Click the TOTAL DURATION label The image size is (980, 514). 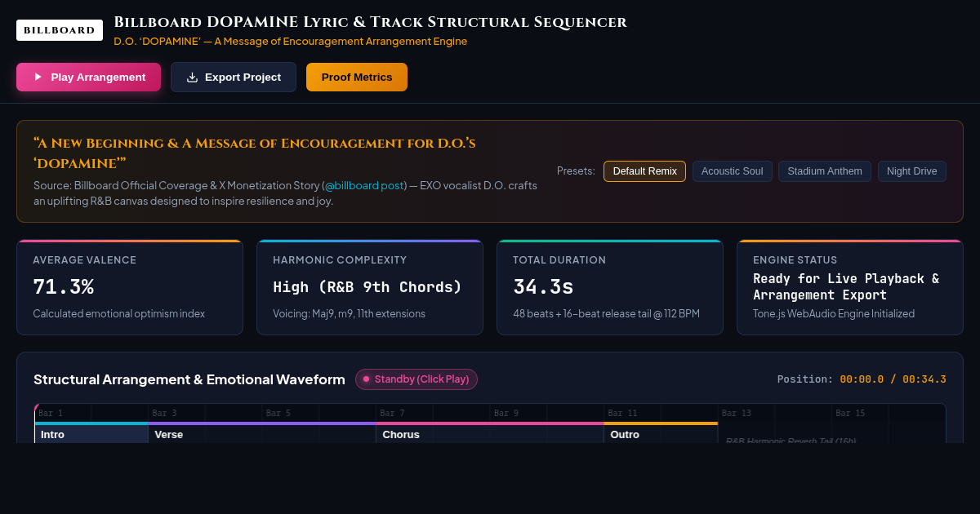[559, 260]
